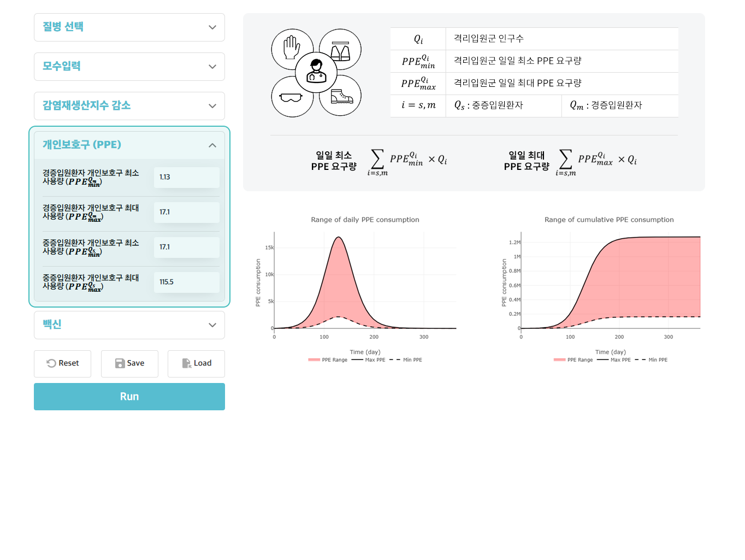The width and height of the screenshot is (745, 560).
Task: Click the glove icon in PPE diagram
Action: click(x=292, y=48)
